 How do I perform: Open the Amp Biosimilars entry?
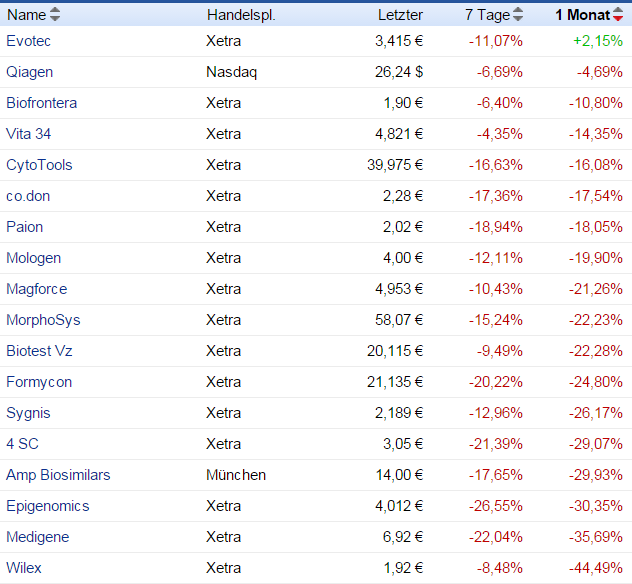[x=58, y=475]
